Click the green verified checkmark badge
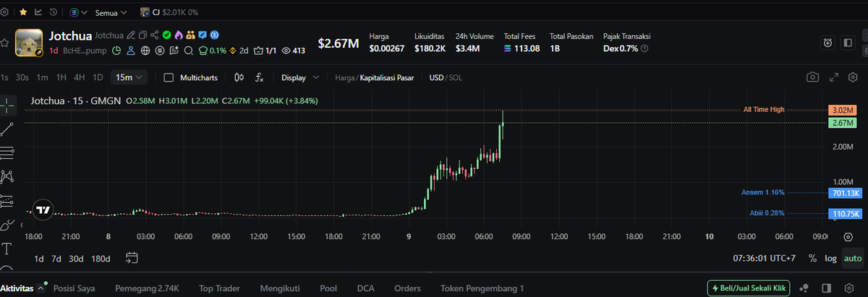 coord(166,35)
